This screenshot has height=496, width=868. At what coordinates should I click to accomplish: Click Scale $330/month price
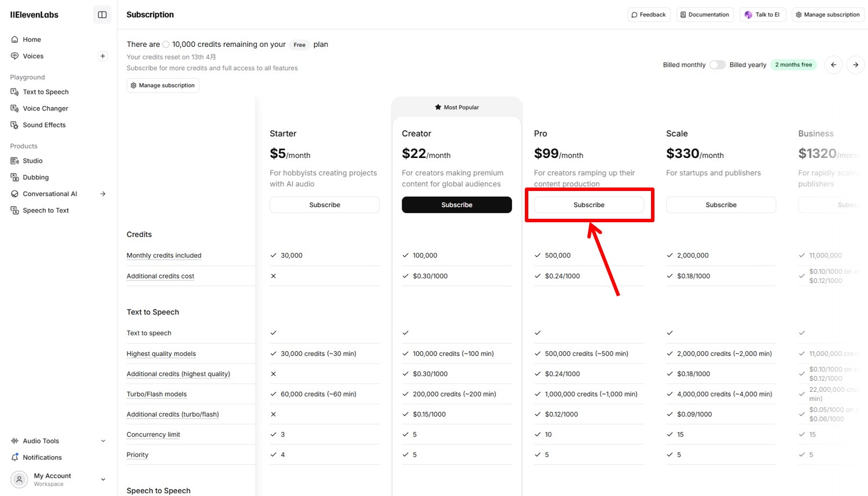[695, 154]
